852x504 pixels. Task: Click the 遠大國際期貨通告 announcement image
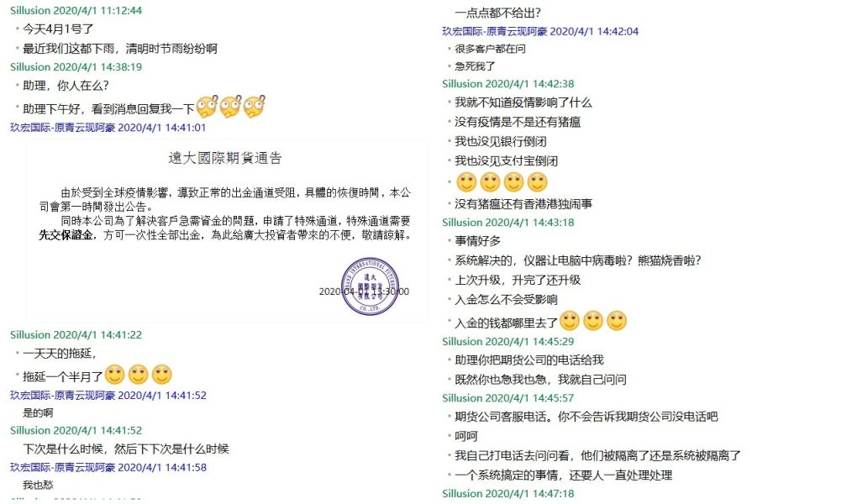225,230
